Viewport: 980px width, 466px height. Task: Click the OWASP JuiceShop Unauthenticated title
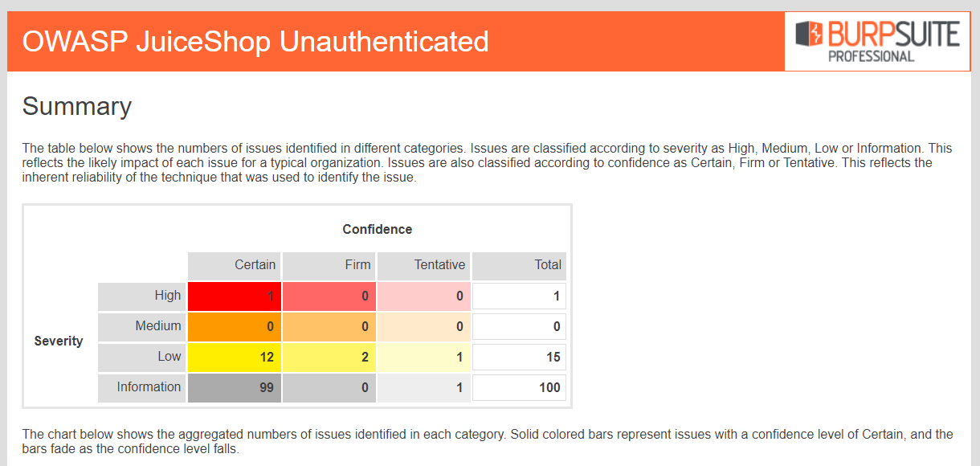(x=255, y=41)
